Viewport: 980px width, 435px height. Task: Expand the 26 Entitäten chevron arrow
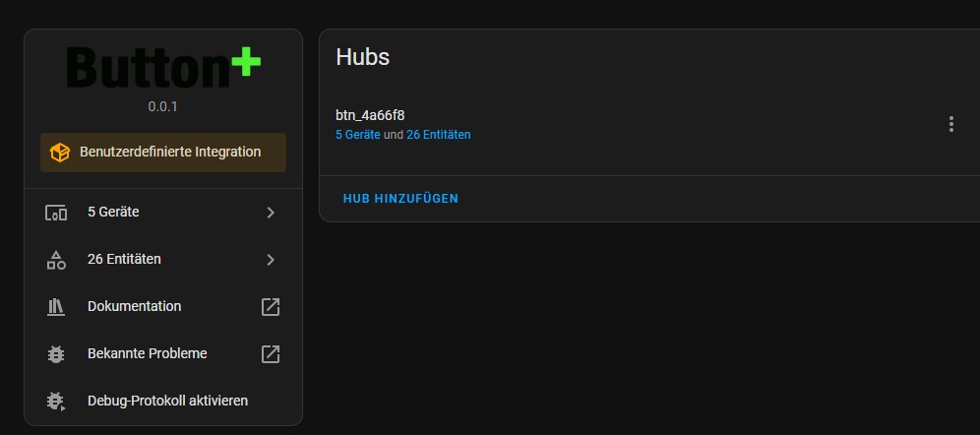point(271,260)
